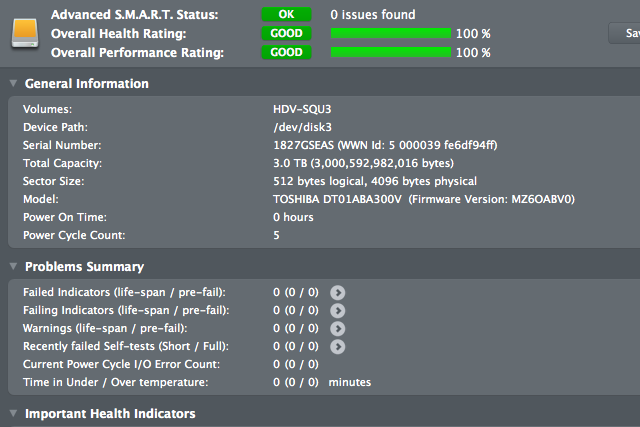Show details for Recently failed Self-tests

[x=338, y=346]
